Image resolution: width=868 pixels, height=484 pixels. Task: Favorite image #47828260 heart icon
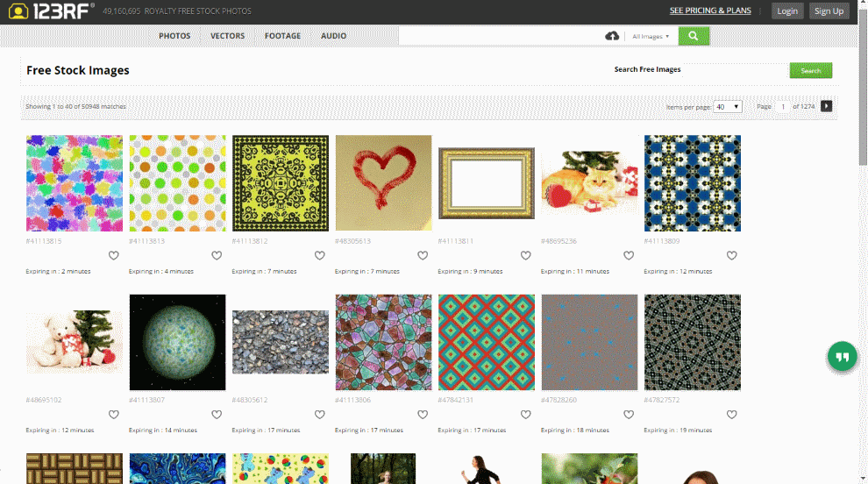[629, 414]
